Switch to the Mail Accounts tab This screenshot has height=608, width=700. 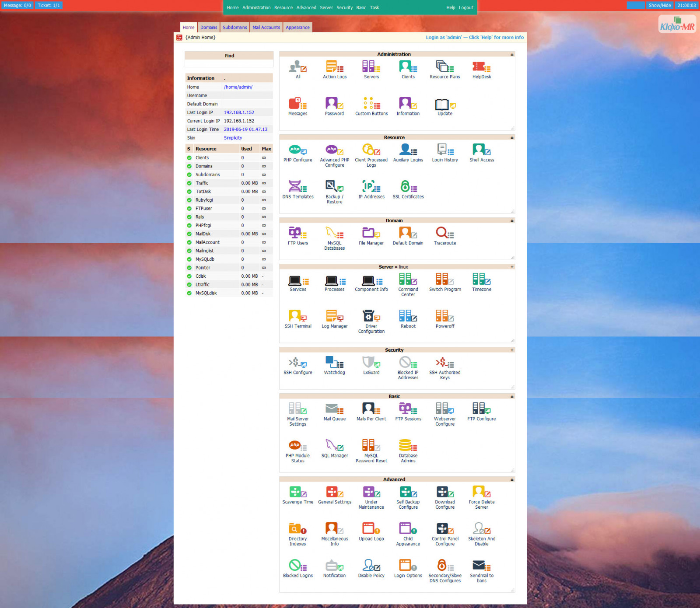pos(266,27)
